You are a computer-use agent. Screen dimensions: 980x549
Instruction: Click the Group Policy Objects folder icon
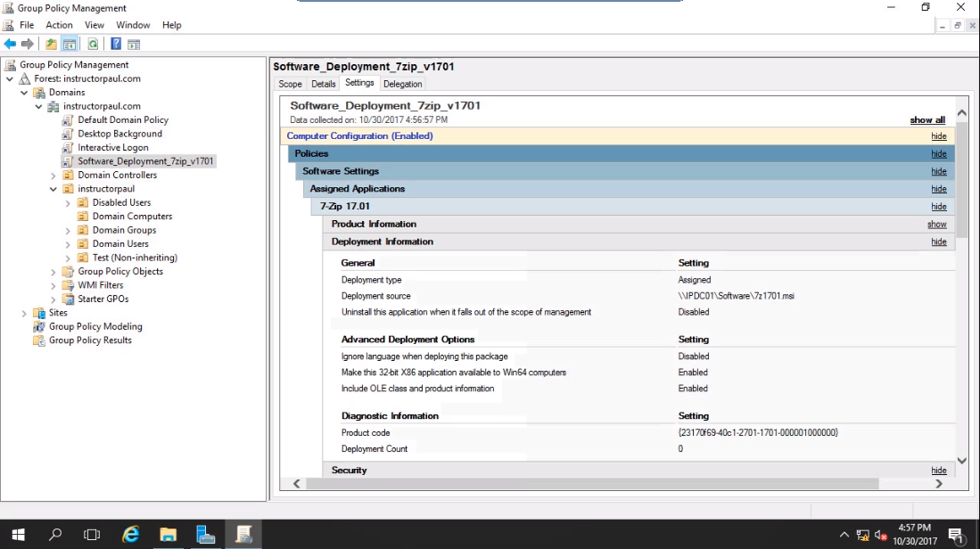pos(68,271)
